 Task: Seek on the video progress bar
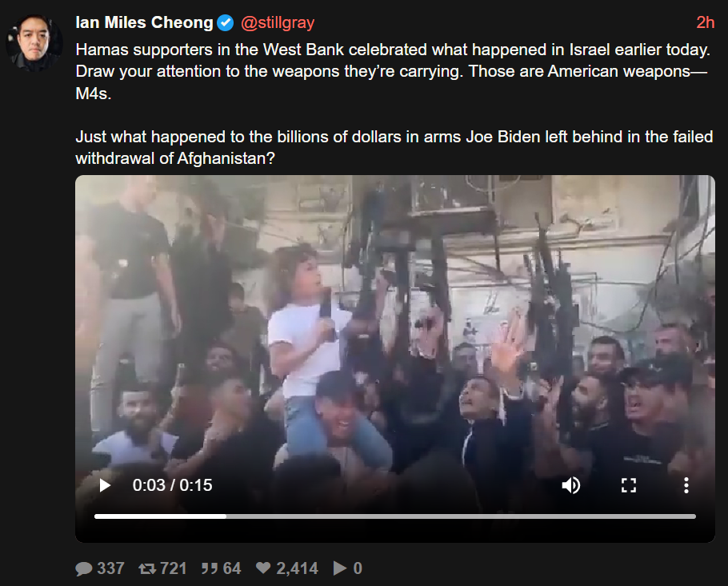coord(395,516)
